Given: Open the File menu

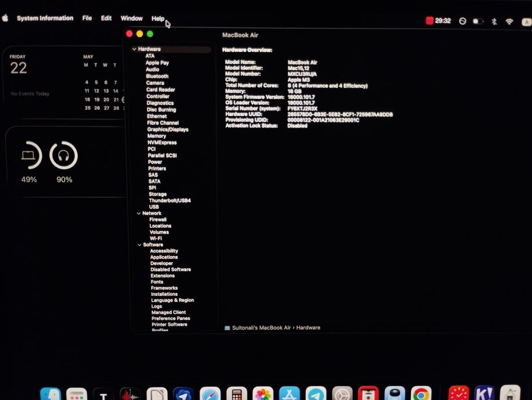Looking at the screenshot, I should pyautogui.click(x=87, y=18).
